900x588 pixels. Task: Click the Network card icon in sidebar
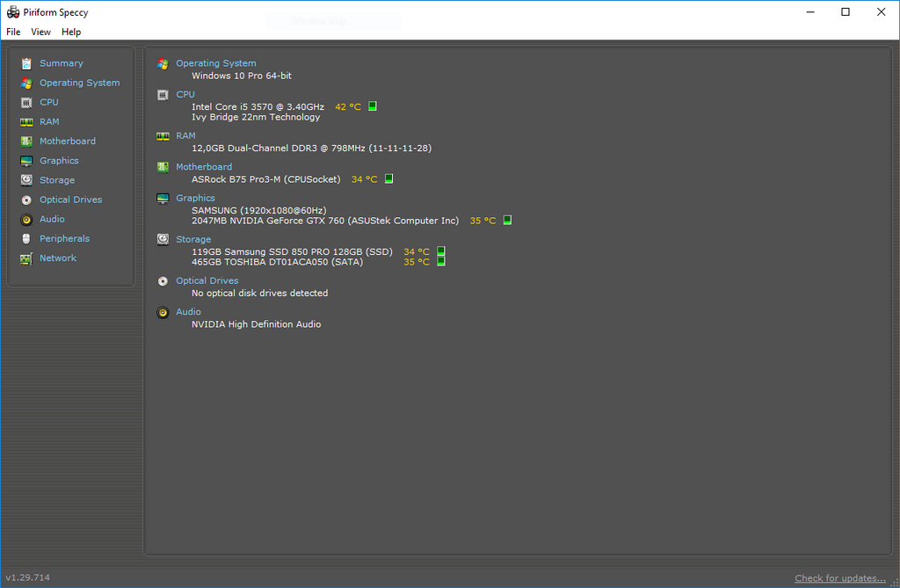tap(26, 258)
